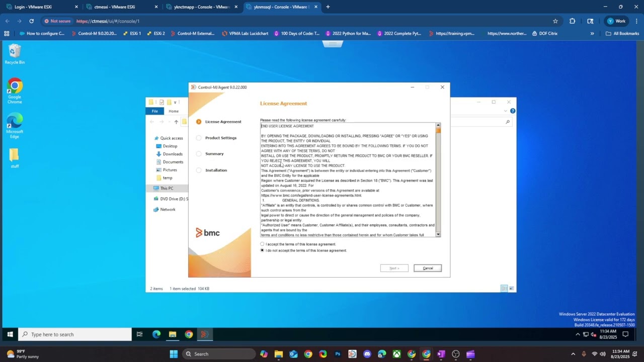Switch to 'yknctmapp - Console' browser tab
644x362 pixels.
[201, 7]
